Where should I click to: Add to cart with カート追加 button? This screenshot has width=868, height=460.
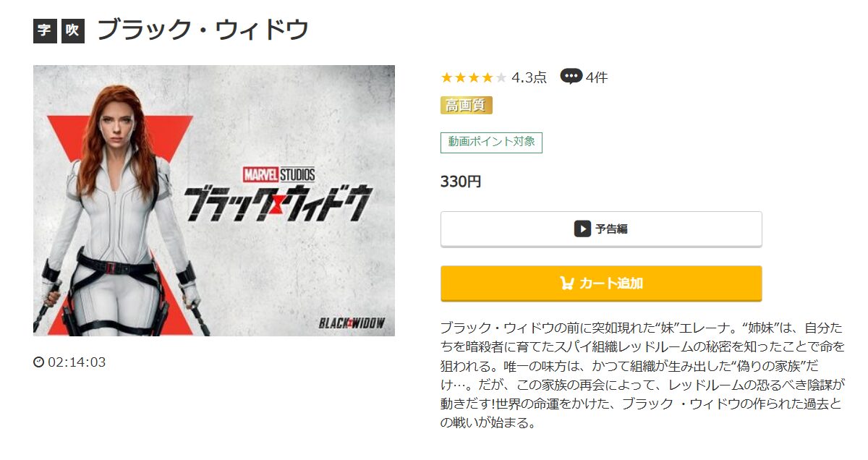coord(601,283)
